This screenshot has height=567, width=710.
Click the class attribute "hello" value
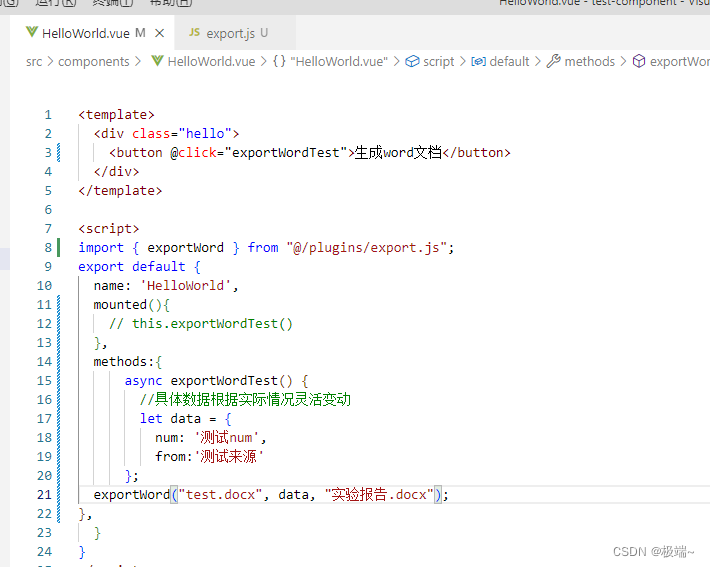pyautogui.click(x=205, y=134)
